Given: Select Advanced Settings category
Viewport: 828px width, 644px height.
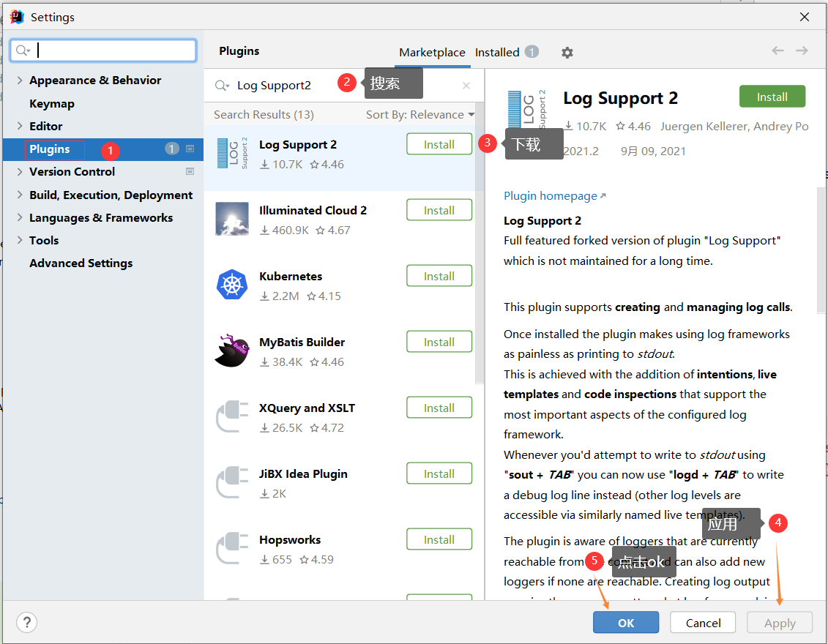Looking at the screenshot, I should (81, 263).
